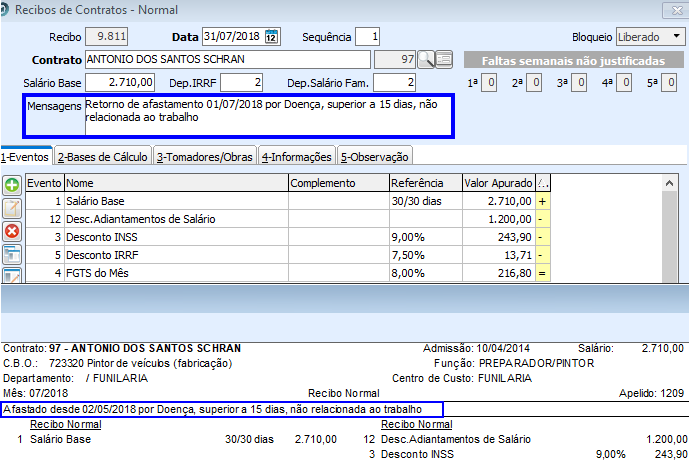This screenshot has width=689, height=463.
Task: Close the Recibos de Contratos window
Action: 675,11
